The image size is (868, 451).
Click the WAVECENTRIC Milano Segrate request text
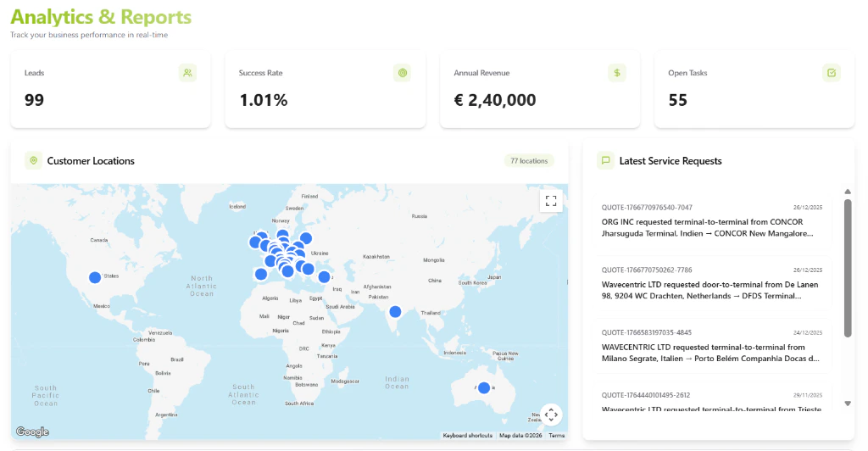[710, 353]
